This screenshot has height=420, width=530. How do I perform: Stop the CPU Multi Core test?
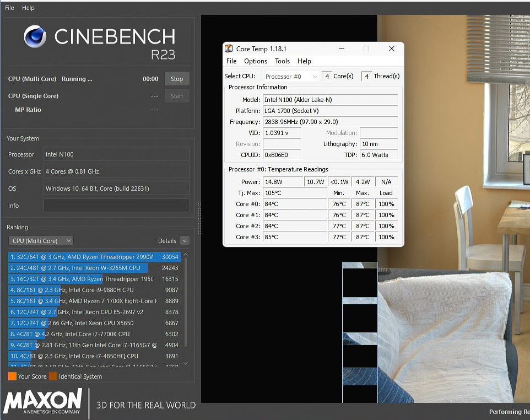177,79
